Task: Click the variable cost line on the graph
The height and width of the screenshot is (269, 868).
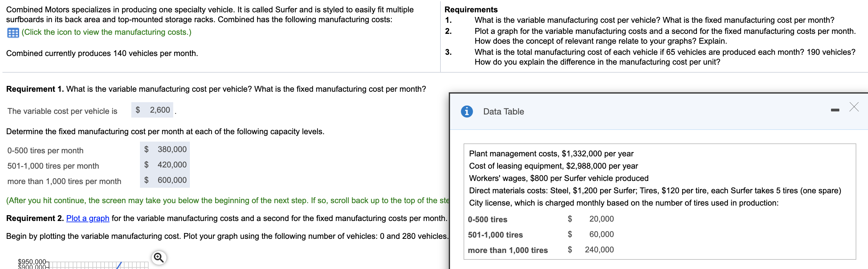Action: pyautogui.click(x=119, y=265)
